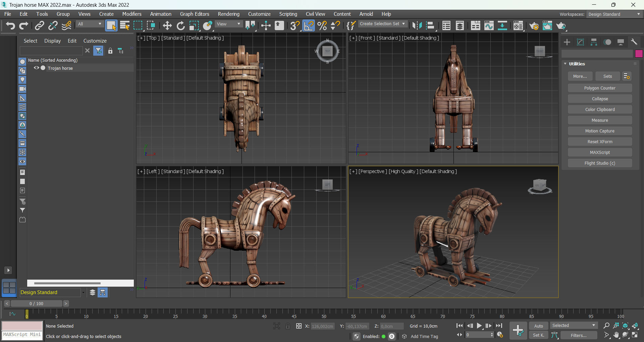Choose the Select and Scale tool
This screenshot has width=644, height=342.
coord(194,25)
